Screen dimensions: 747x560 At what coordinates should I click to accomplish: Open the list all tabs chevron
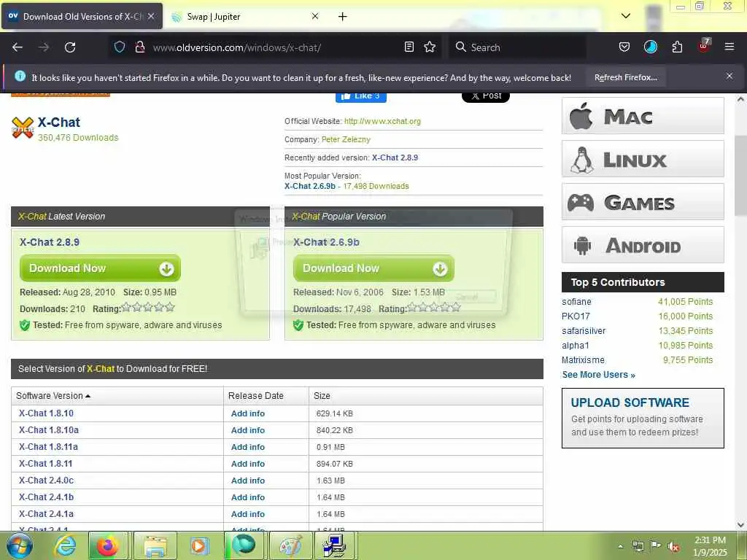(626, 16)
